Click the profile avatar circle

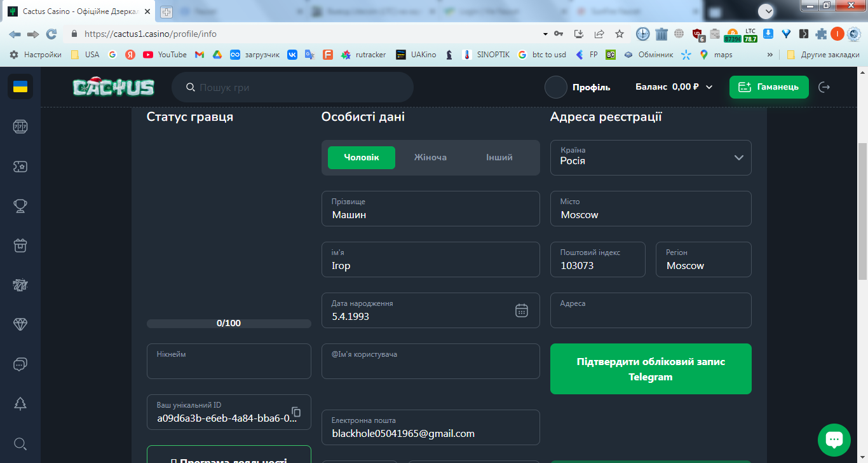(x=556, y=87)
